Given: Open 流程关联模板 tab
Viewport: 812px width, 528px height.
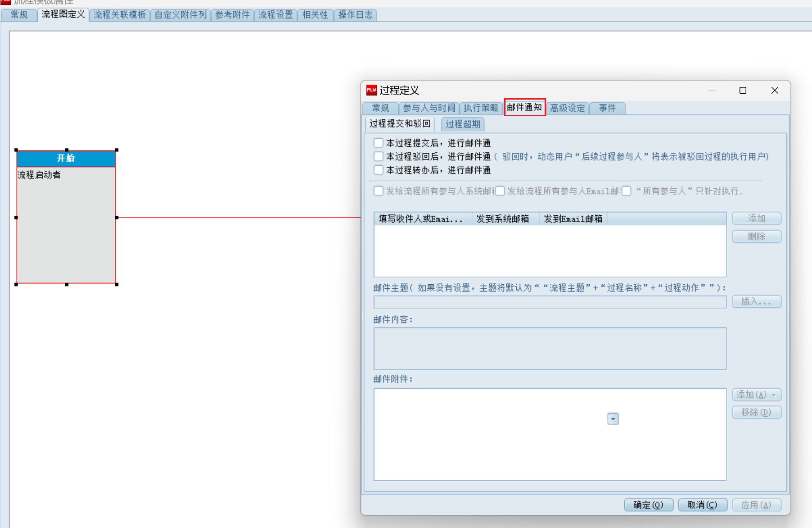Looking at the screenshot, I should point(120,15).
